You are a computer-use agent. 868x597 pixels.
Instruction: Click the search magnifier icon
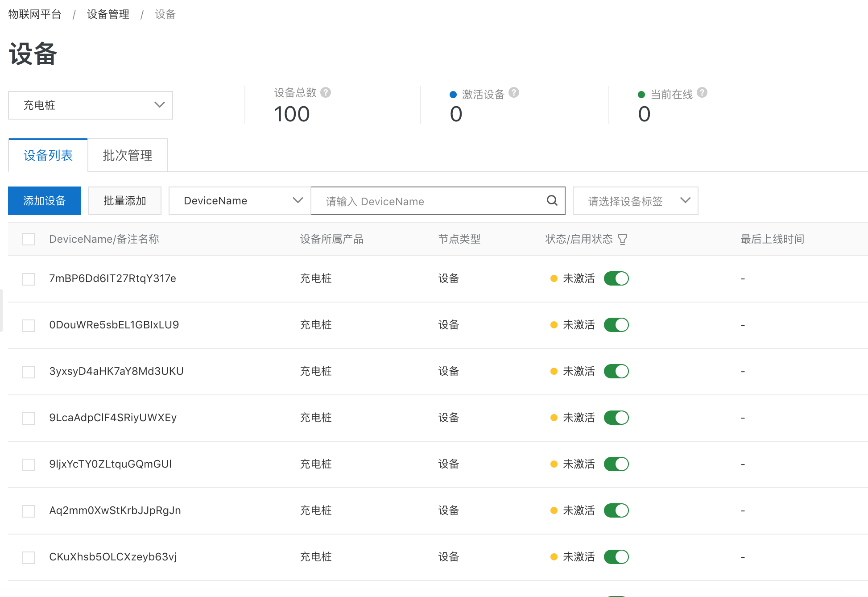(552, 201)
